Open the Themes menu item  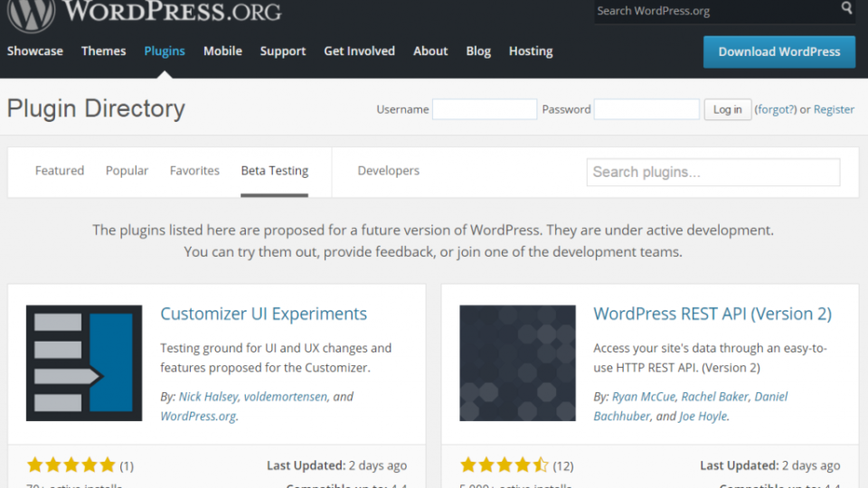click(x=103, y=51)
